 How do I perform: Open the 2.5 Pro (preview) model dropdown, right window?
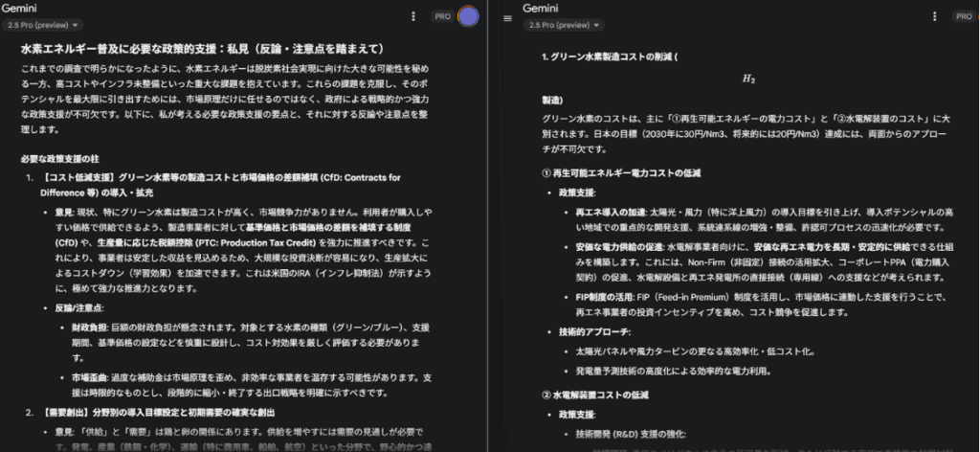tap(564, 25)
